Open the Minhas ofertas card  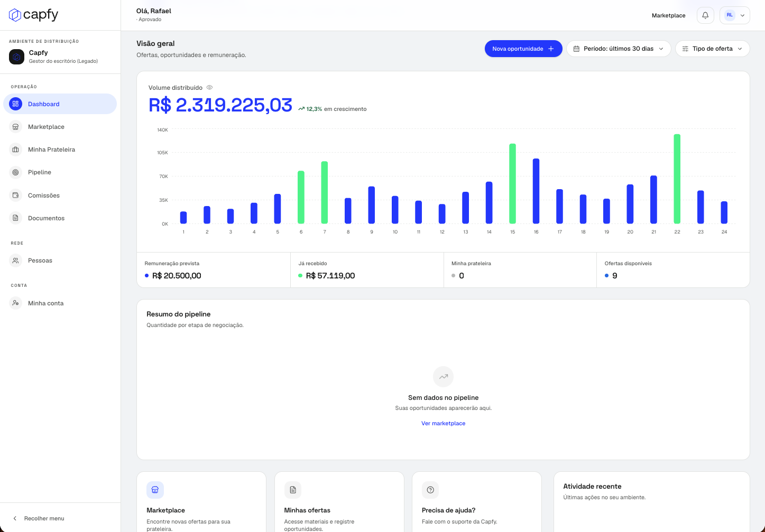coord(339,502)
